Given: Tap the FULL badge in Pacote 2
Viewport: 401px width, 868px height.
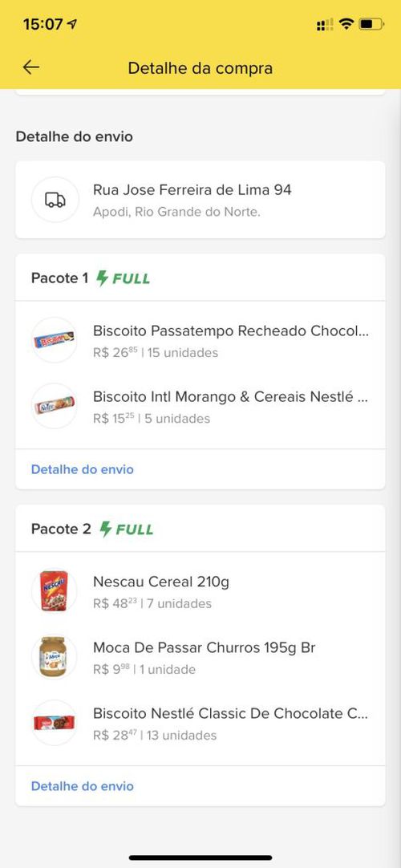Looking at the screenshot, I should (126, 529).
